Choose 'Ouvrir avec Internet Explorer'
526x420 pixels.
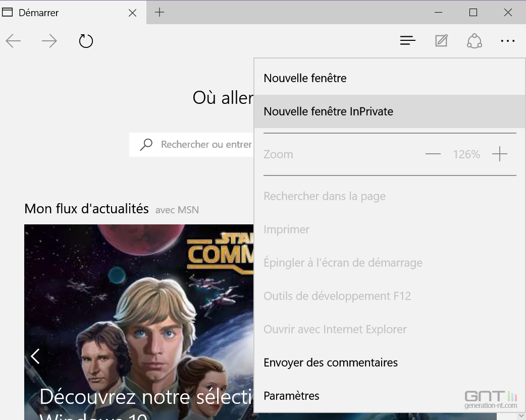pos(390,329)
